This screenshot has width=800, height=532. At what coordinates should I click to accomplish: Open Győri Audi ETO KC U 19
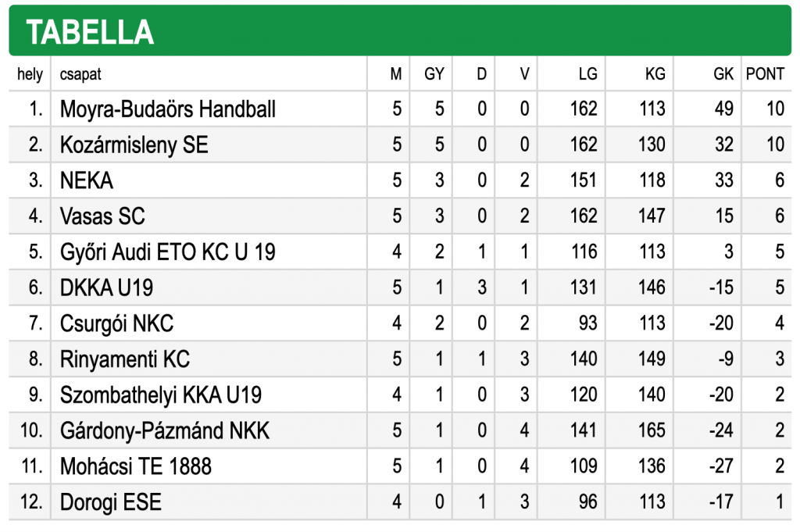[x=167, y=252]
